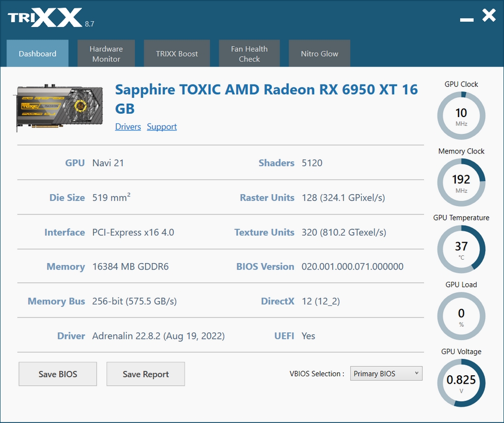Viewport: 504px width, 423px height.
Task: Click the GPU Temperature gauge showing 37 °C
Action: click(x=461, y=249)
